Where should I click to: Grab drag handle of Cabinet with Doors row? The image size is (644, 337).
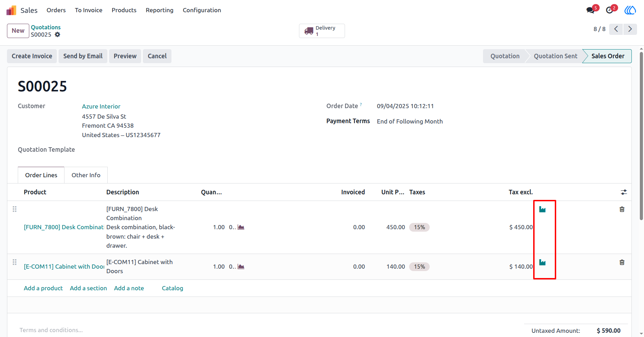pos(15,262)
